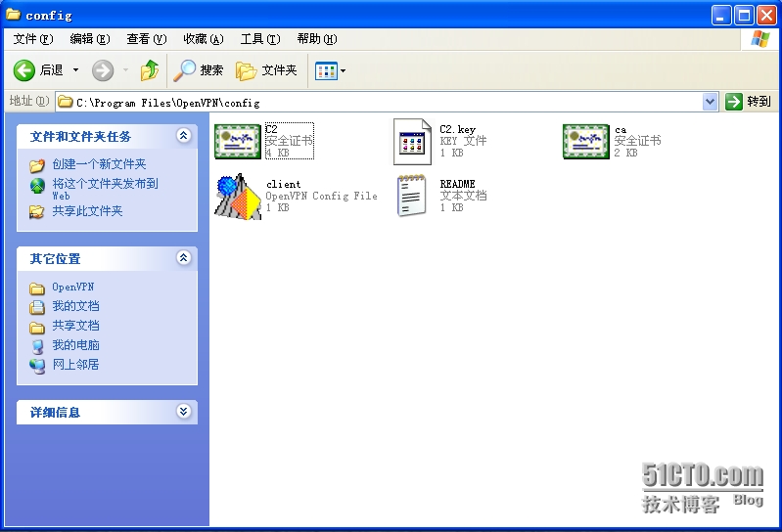Open 我的电脑 link

[75, 345]
